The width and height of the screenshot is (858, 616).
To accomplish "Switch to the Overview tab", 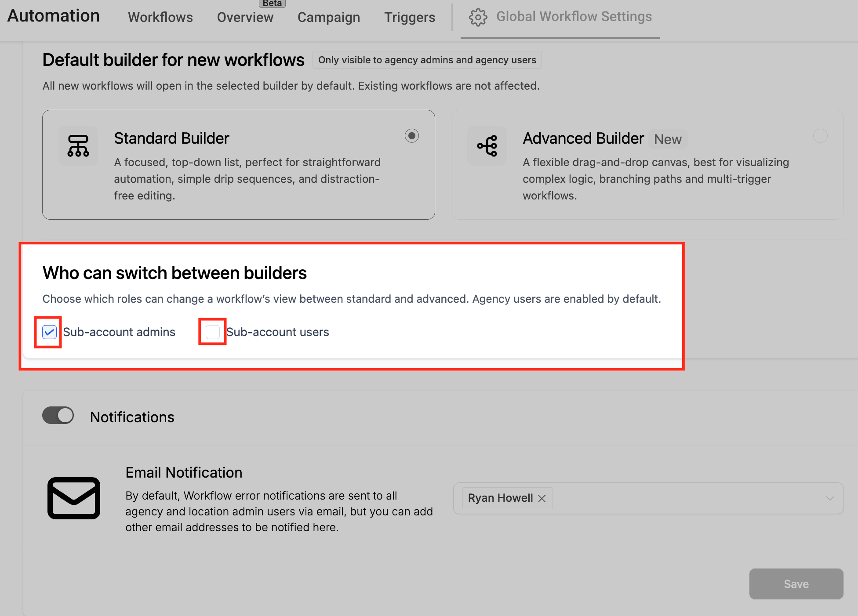I will pyautogui.click(x=245, y=17).
